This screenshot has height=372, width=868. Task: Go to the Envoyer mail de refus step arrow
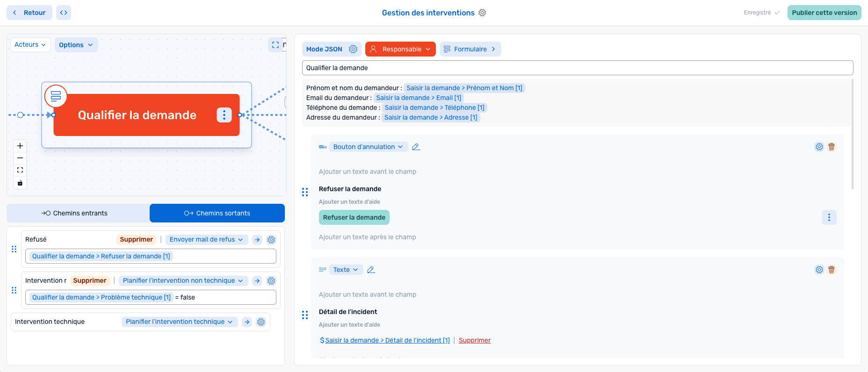[257, 240]
